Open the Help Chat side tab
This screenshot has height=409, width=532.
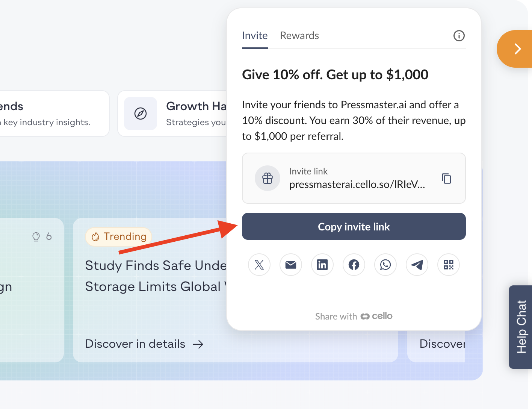pos(521,327)
